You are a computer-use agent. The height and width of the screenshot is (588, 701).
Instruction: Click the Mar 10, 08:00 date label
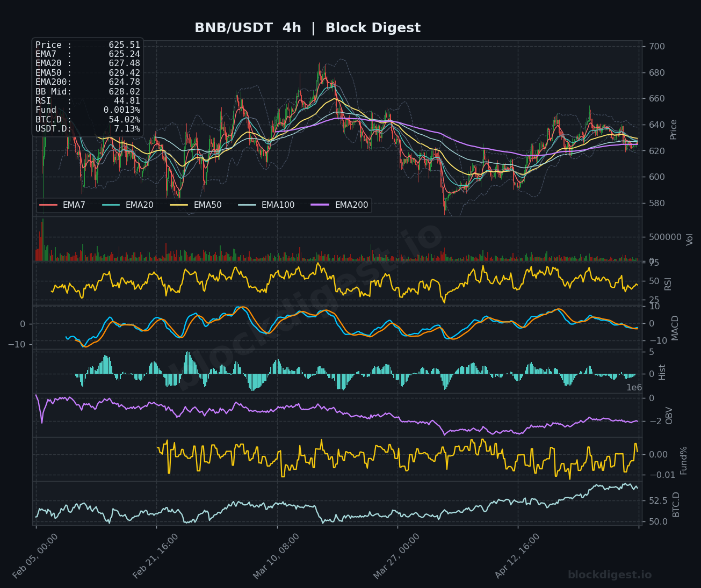277,556
